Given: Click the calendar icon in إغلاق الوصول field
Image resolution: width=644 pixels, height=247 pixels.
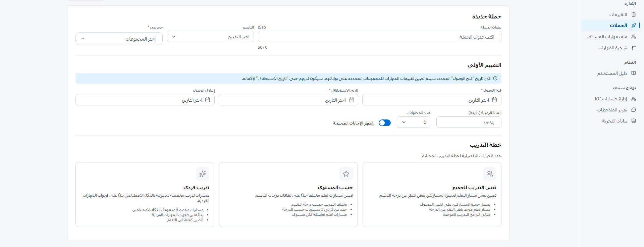Looking at the screenshot, I should click(x=208, y=100).
